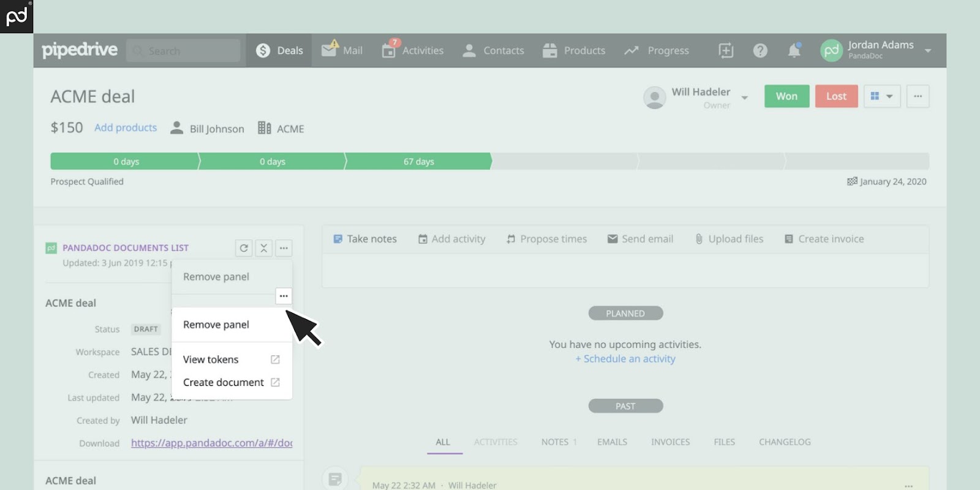The width and height of the screenshot is (980, 490).
Task: Click the View tokens external link icon
Action: [x=275, y=360]
